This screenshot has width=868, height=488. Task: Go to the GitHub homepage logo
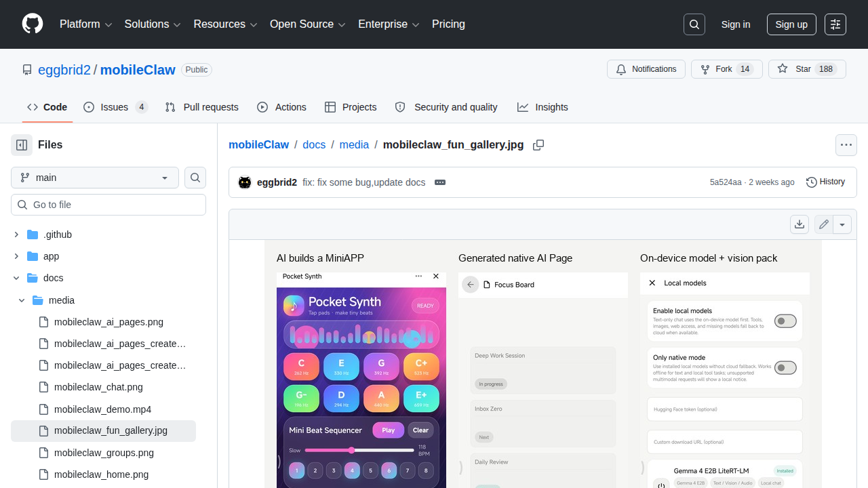click(x=33, y=24)
